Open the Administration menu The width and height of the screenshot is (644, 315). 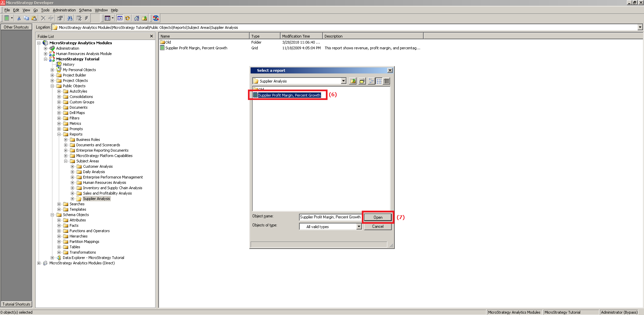64,10
